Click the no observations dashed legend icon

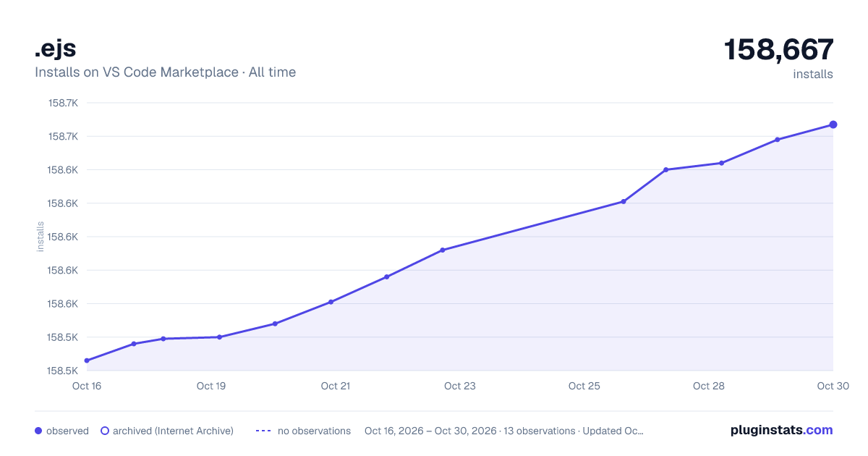263,431
